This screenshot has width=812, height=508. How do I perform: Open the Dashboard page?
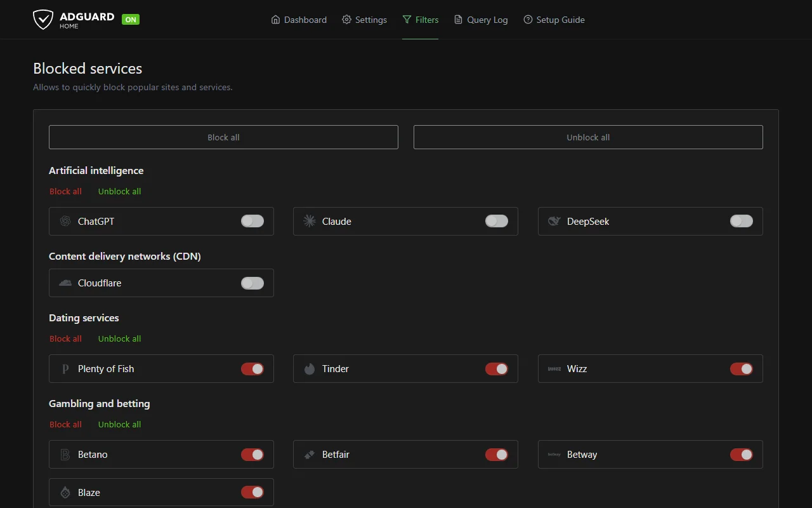[x=299, y=20]
